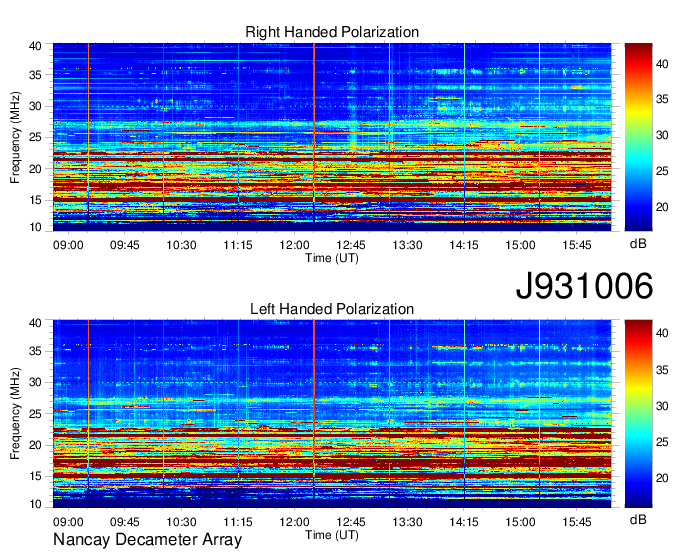Click the 30 MHz frequency tick of Left Handed plot
The width and height of the screenshot is (680, 552).
click(35, 382)
